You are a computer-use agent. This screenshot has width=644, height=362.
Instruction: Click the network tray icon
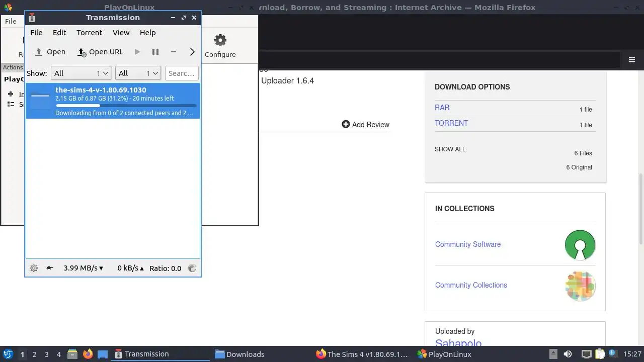[587, 354]
